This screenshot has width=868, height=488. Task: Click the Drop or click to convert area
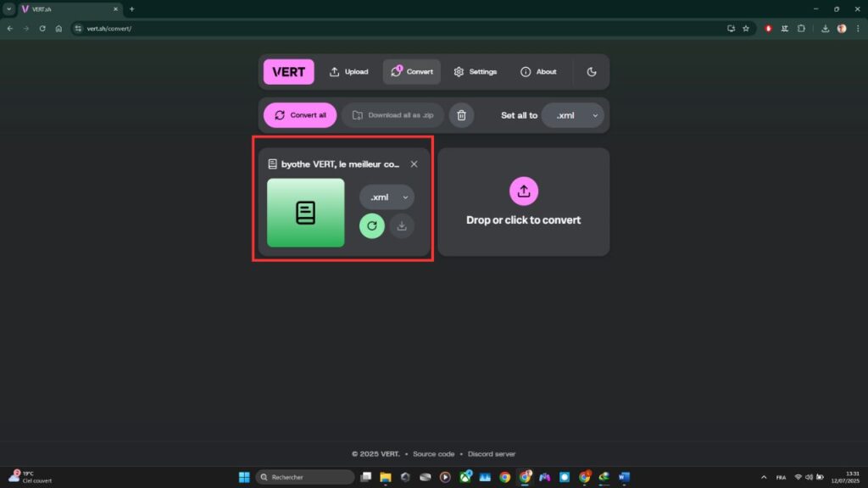coord(524,202)
